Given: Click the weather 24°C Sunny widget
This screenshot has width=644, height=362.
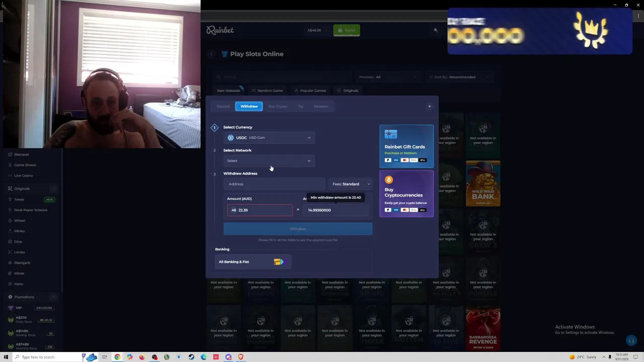Looking at the screenshot, I should click(x=583, y=357).
